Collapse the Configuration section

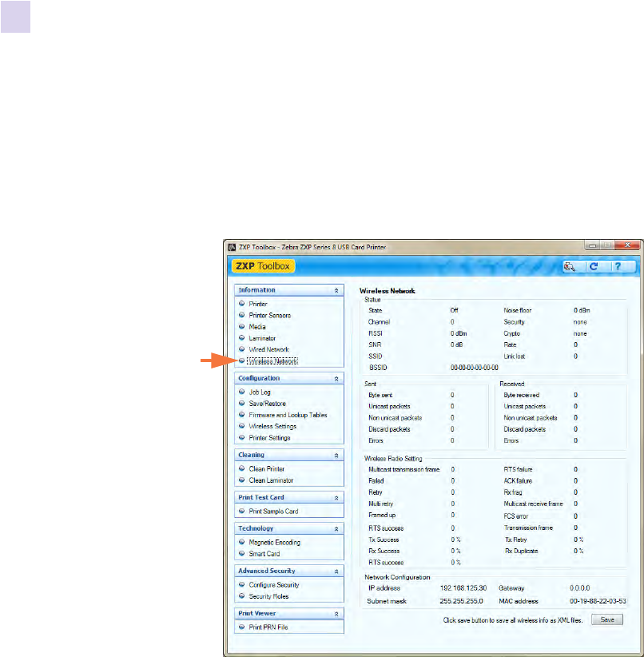(336, 378)
